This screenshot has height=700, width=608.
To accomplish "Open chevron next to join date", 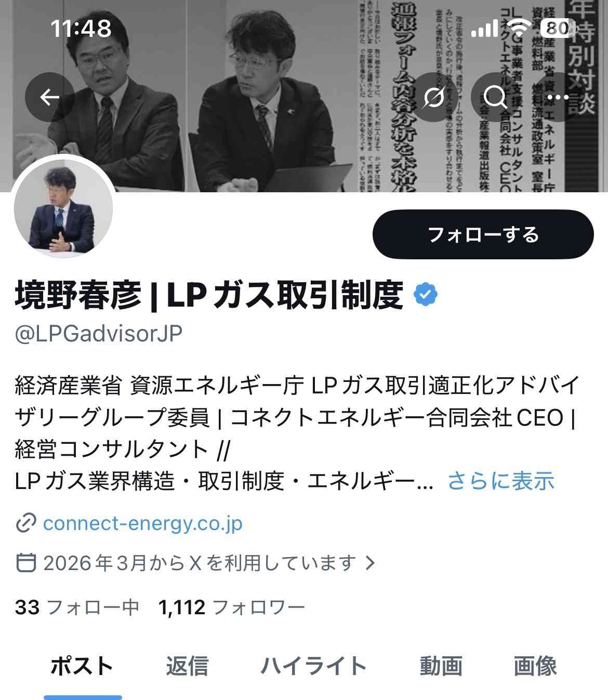I will (x=370, y=562).
